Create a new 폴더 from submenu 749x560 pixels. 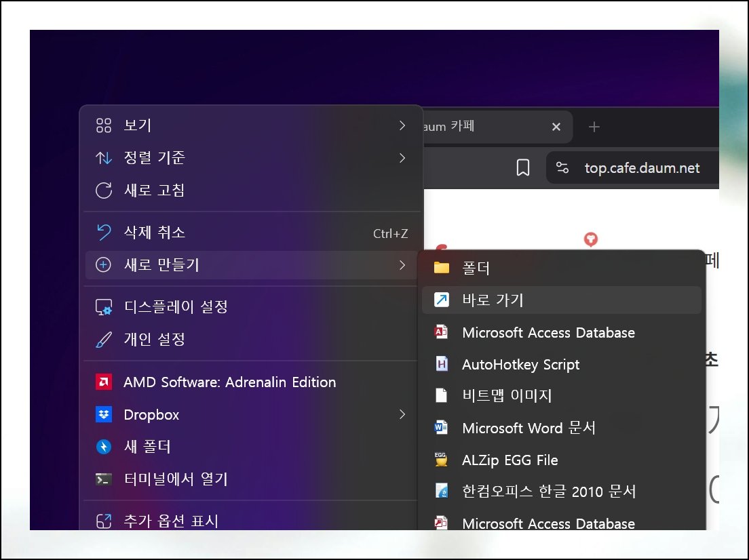point(562,268)
